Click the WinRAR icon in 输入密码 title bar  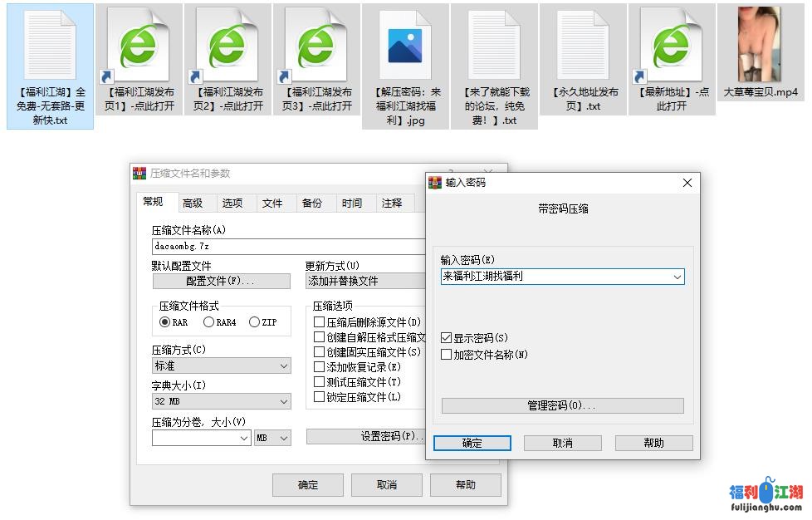point(435,183)
